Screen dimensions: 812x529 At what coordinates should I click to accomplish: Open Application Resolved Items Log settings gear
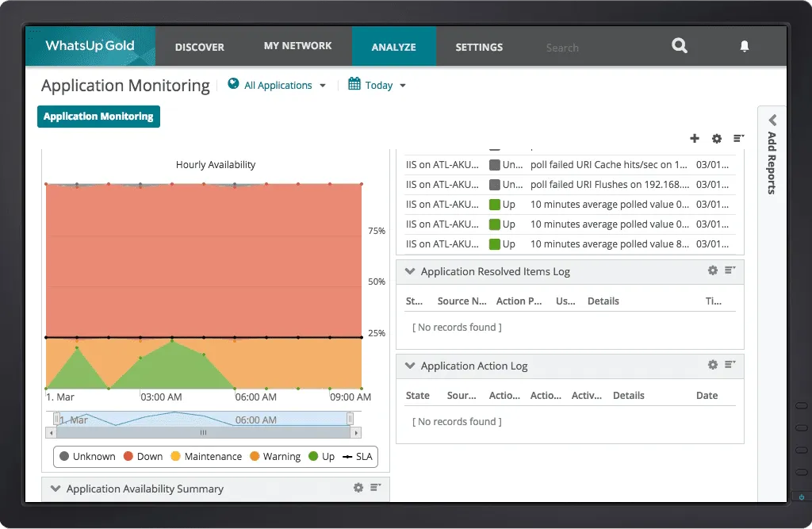click(x=712, y=270)
